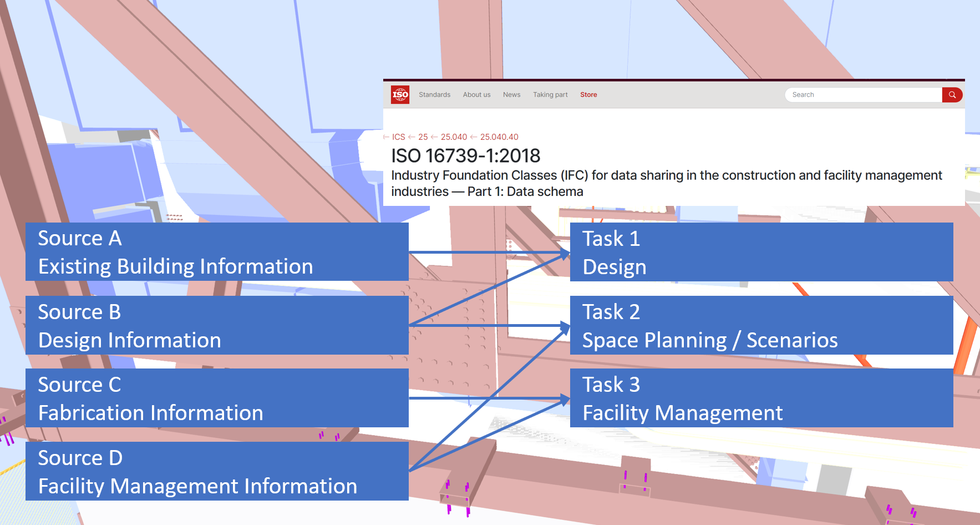Select the Task 3 Facility Management box
This screenshot has width=980, height=525.
pyautogui.click(x=762, y=398)
